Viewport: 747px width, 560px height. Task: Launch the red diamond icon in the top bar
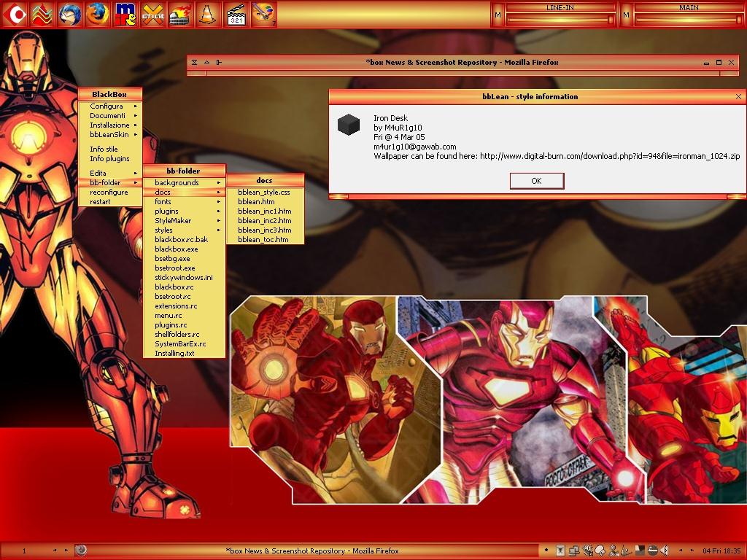click(16, 15)
